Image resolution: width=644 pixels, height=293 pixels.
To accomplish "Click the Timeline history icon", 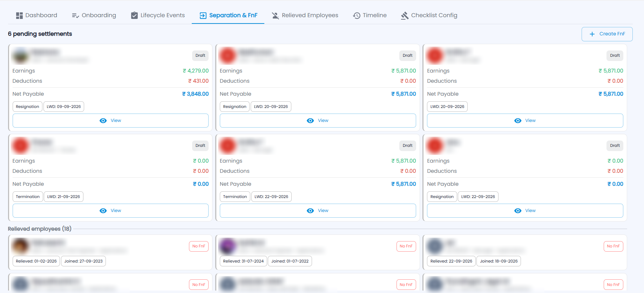I will pos(357,15).
